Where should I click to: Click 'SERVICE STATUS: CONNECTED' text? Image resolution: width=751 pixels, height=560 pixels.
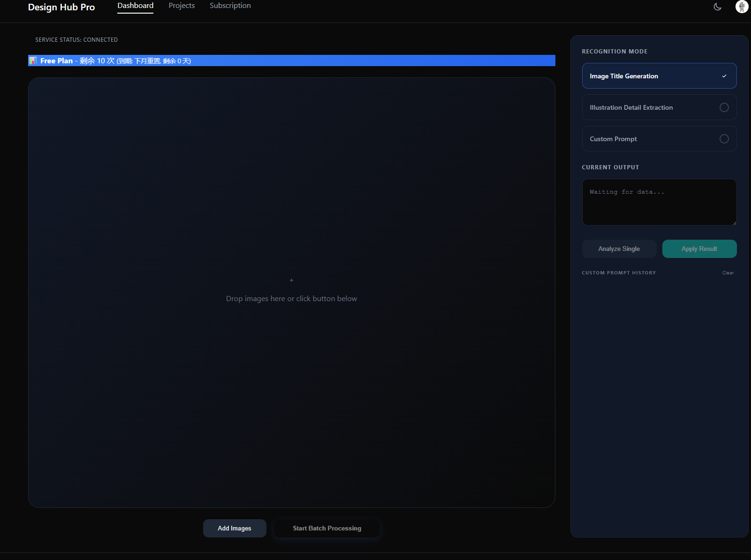click(x=76, y=40)
